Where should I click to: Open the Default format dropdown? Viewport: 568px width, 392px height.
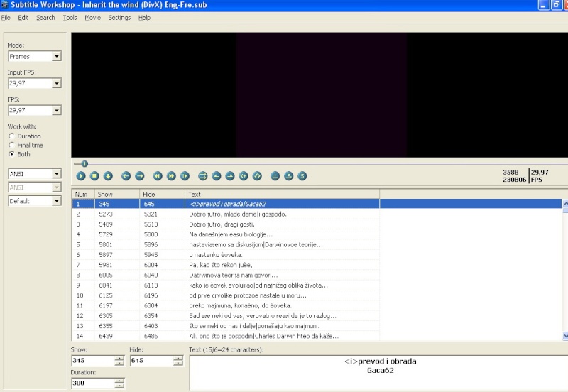click(57, 201)
